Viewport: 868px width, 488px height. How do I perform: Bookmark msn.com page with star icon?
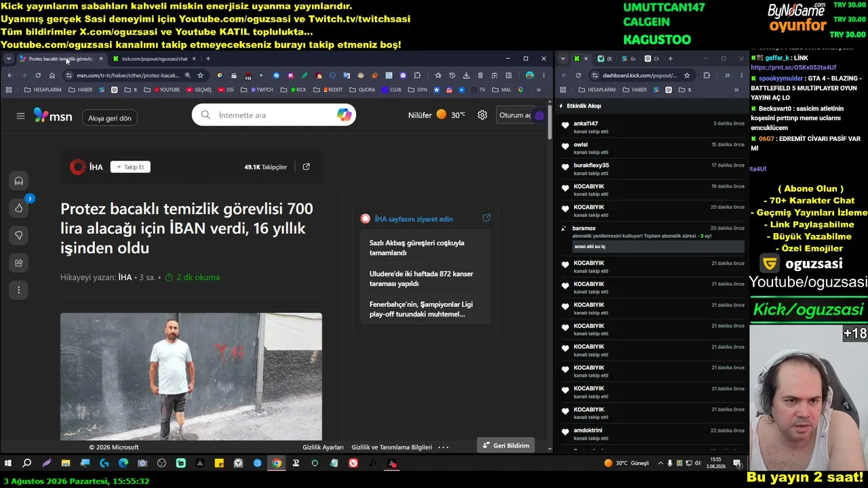(201, 75)
